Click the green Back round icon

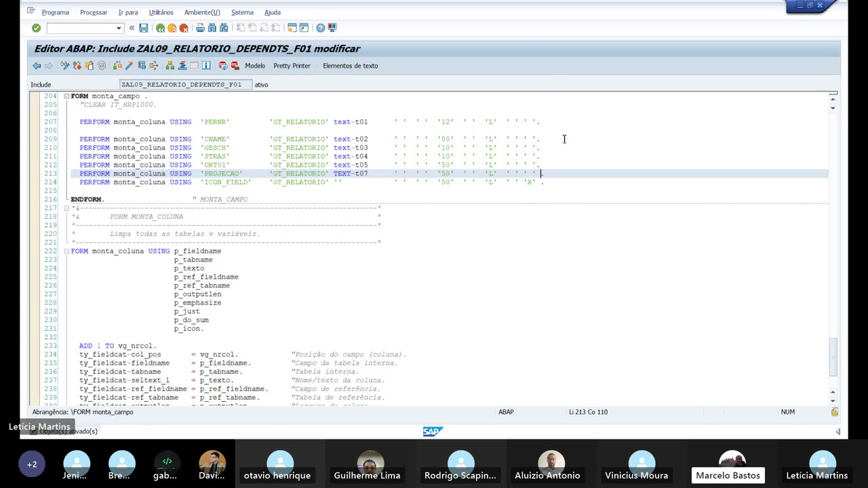click(x=160, y=28)
